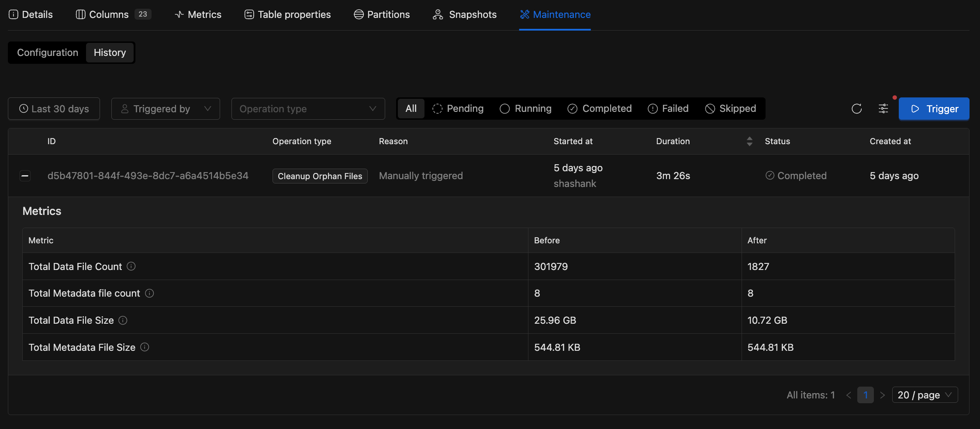This screenshot has width=980, height=429.
Task: Switch to the Configuration view
Action: tap(48, 52)
